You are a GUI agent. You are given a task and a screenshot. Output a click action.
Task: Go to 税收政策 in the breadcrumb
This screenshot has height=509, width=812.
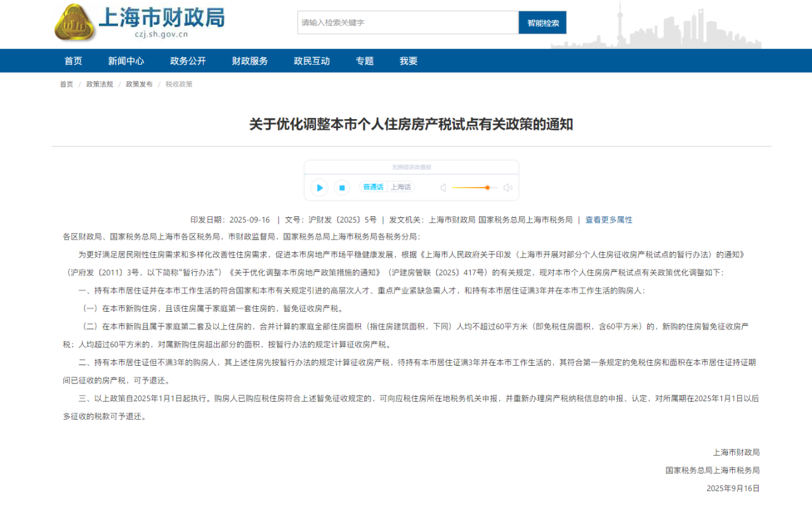[x=179, y=84]
